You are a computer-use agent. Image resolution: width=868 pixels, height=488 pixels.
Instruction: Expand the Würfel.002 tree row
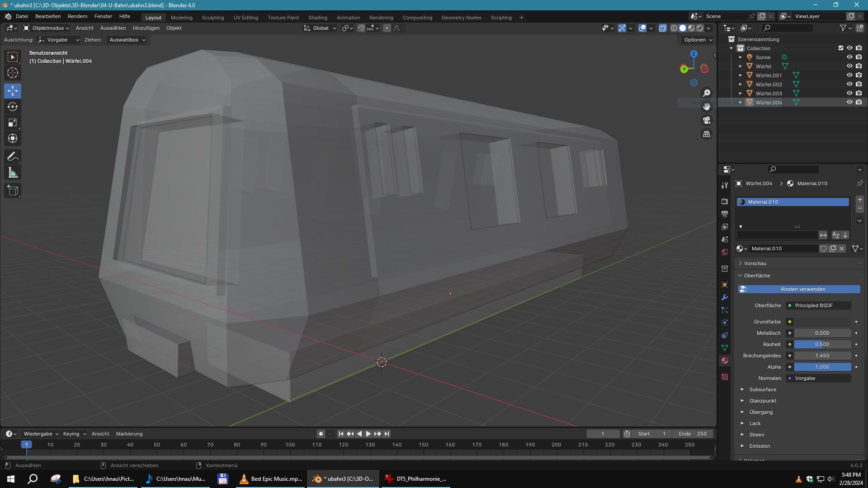coord(740,84)
